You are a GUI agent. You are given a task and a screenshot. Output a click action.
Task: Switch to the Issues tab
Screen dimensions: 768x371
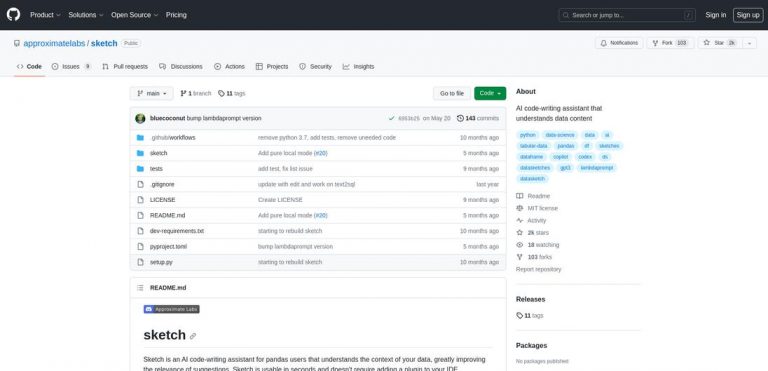click(71, 67)
